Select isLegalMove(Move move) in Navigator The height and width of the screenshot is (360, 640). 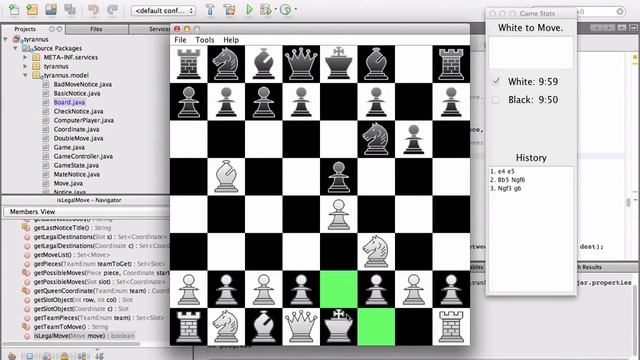click(84, 336)
